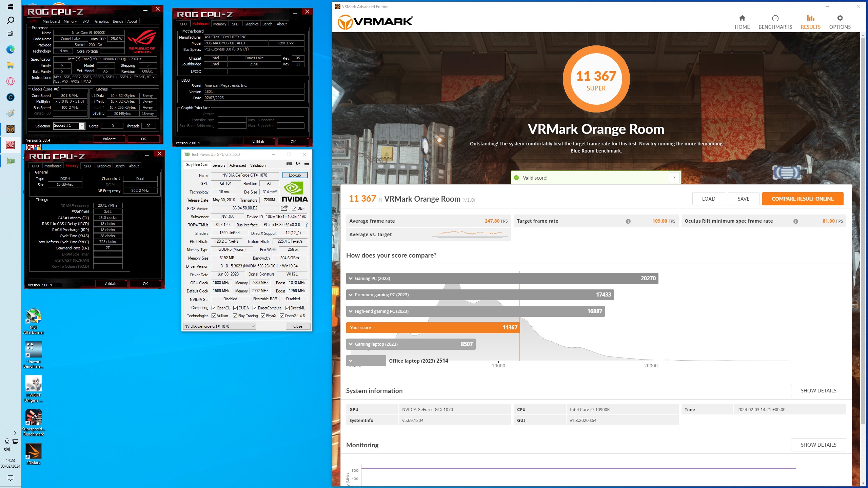Open the 3DMark desktop shortcut

(x=33, y=454)
